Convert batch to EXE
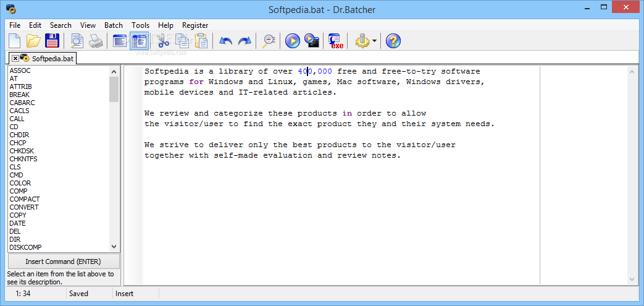The height and width of the screenshot is (306, 644). (x=336, y=41)
